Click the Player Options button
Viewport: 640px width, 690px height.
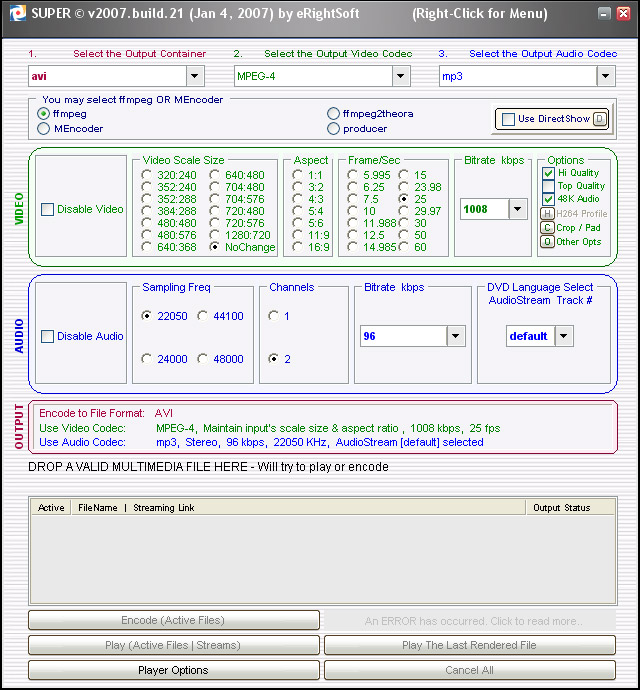tap(173, 670)
